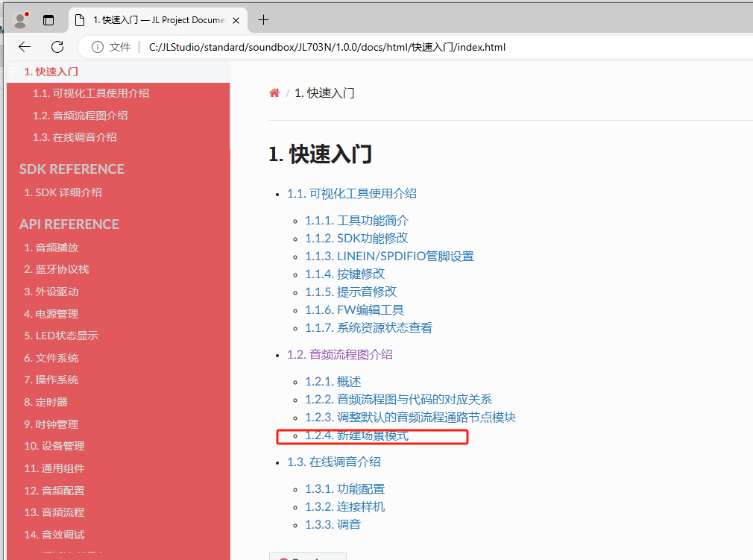
Task: Follow the 1.1.1. 工具功能简介 link
Action: click(x=357, y=221)
